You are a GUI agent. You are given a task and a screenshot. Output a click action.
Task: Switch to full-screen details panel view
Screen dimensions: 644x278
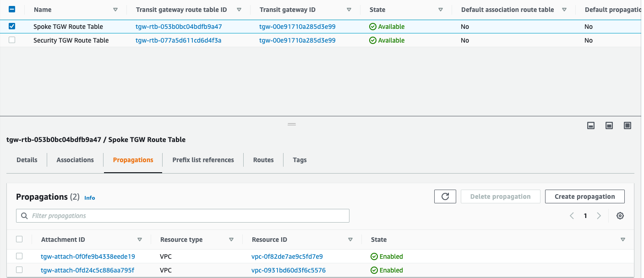[627, 125]
